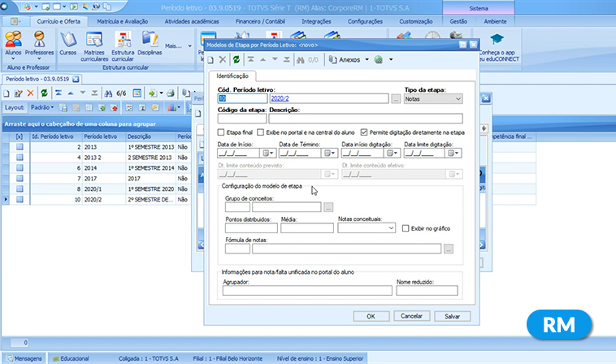
Task: Uncheck Permite digitação diretamente na etapa
Action: (x=362, y=132)
